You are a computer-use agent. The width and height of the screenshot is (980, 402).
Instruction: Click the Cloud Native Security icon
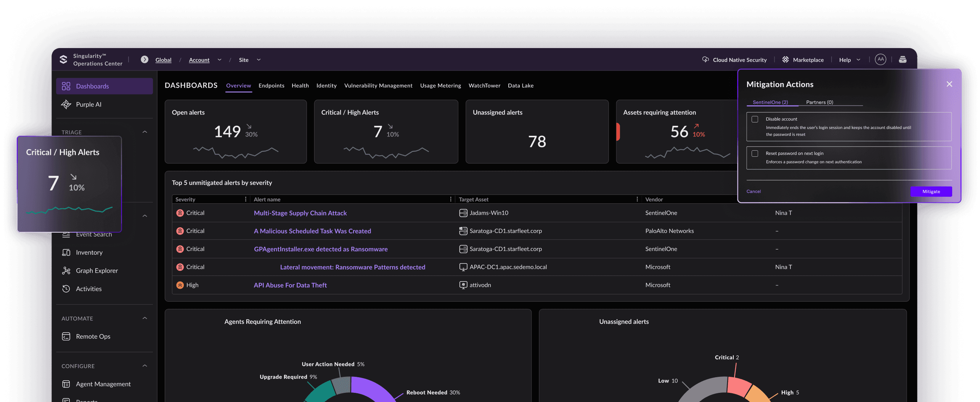point(705,59)
